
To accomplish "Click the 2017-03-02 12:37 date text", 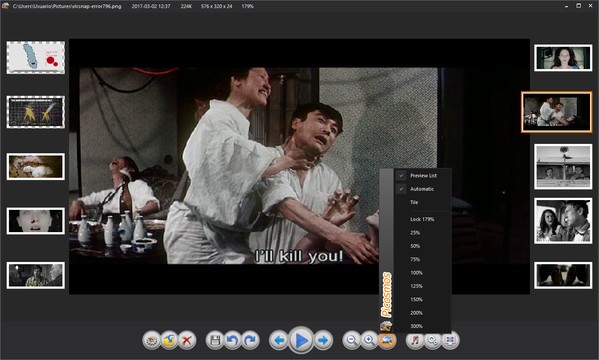I will (x=151, y=6).
